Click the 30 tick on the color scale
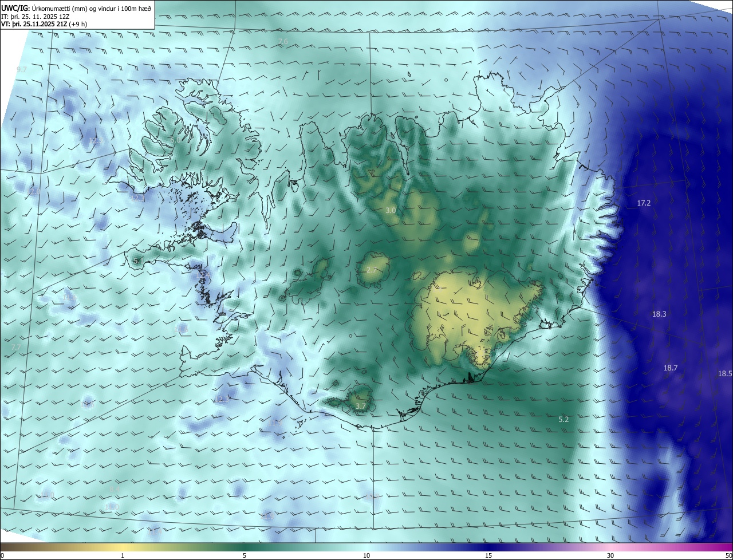The height and width of the screenshot is (560, 733). tap(610, 555)
